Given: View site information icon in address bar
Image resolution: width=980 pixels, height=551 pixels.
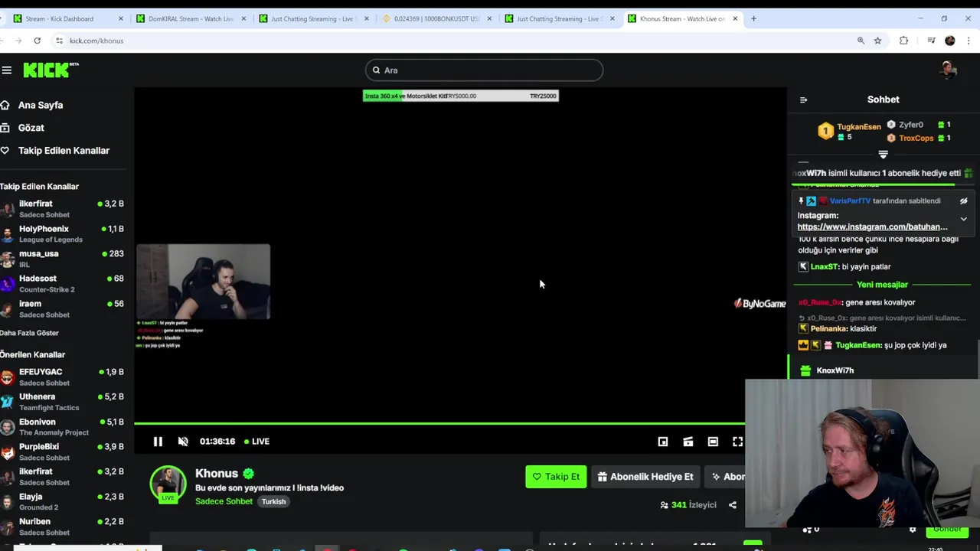Looking at the screenshot, I should point(59,41).
